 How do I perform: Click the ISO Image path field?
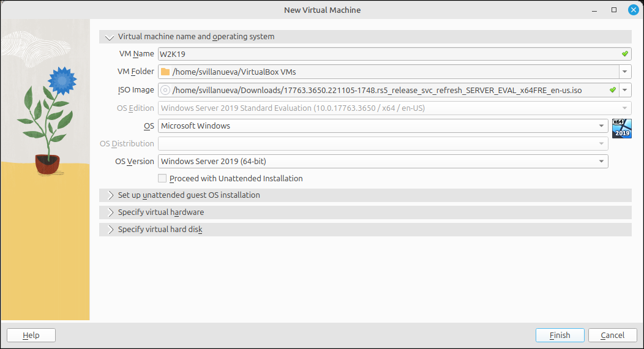(x=389, y=90)
